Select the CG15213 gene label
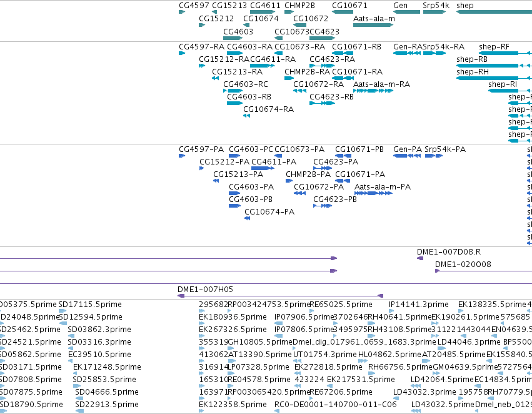The image size is (532, 414). (x=229, y=6)
